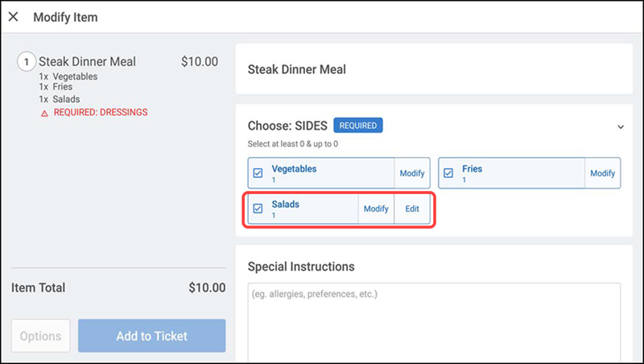Image resolution: width=644 pixels, height=364 pixels.
Task: Click the red warning triangle icon
Action: click(44, 114)
